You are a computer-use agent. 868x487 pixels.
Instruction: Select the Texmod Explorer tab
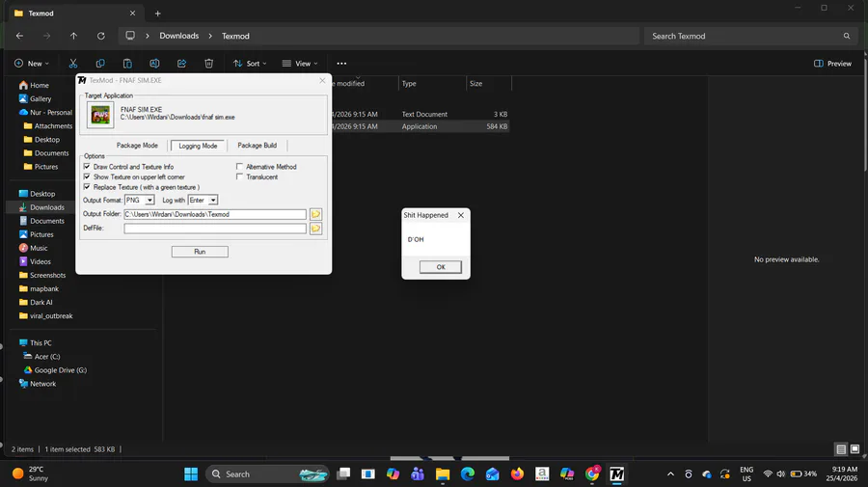[74, 14]
